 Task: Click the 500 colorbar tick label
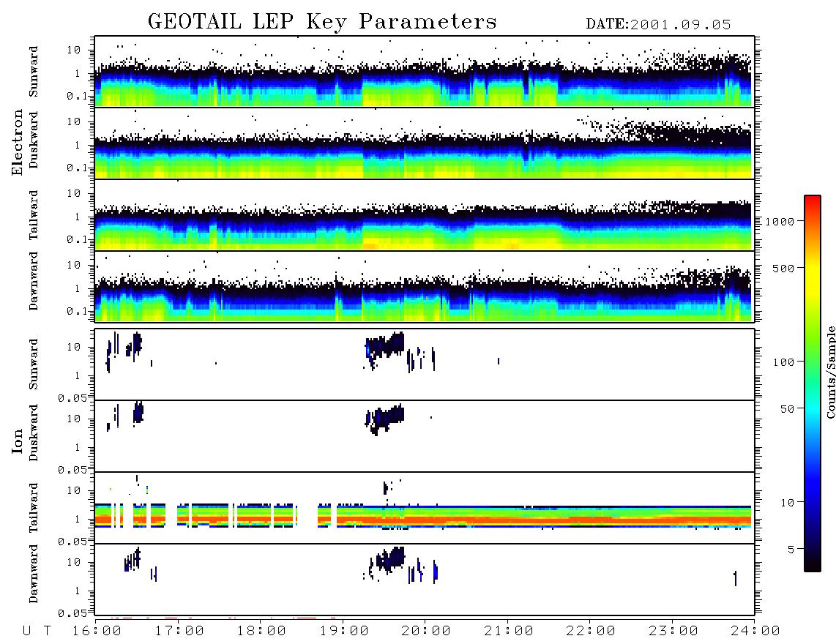[x=783, y=268]
